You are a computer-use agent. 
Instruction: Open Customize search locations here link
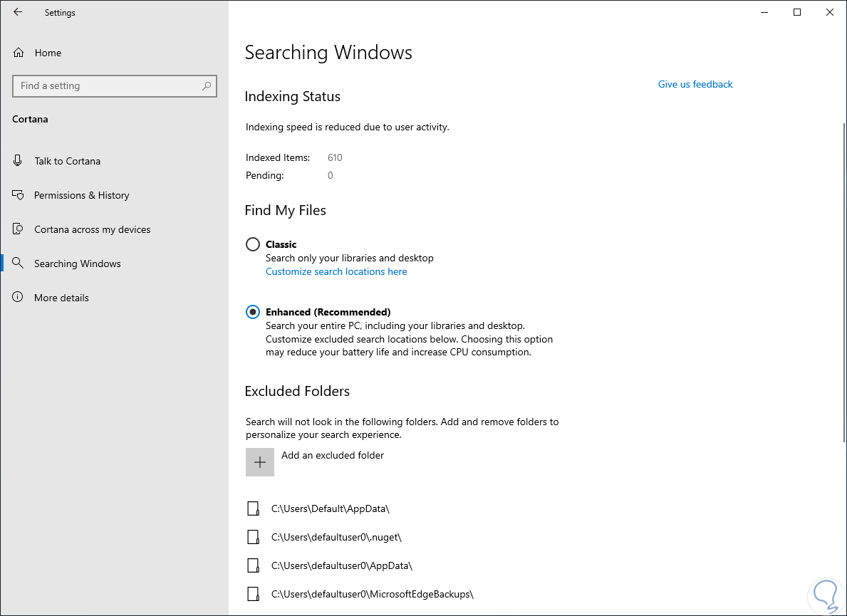(x=336, y=271)
